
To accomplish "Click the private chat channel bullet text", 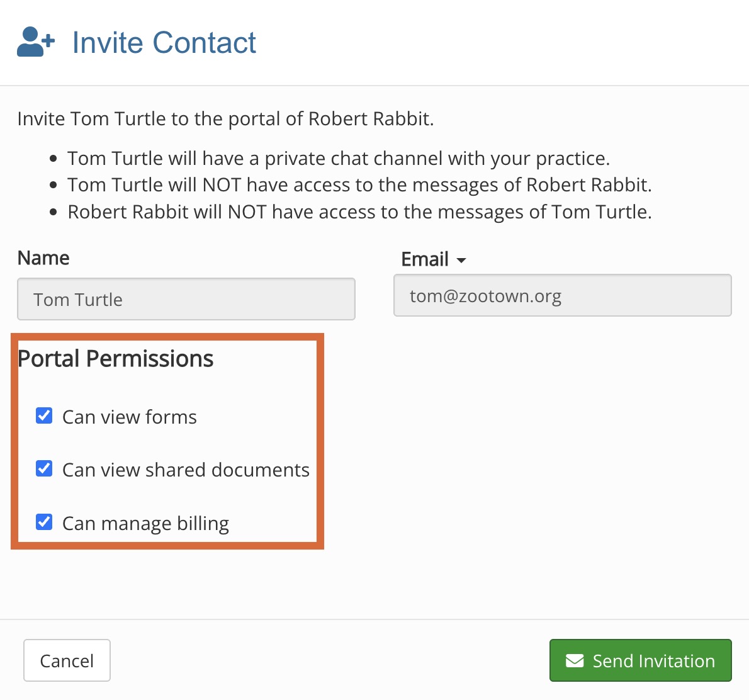I will click(x=338, y=158).
